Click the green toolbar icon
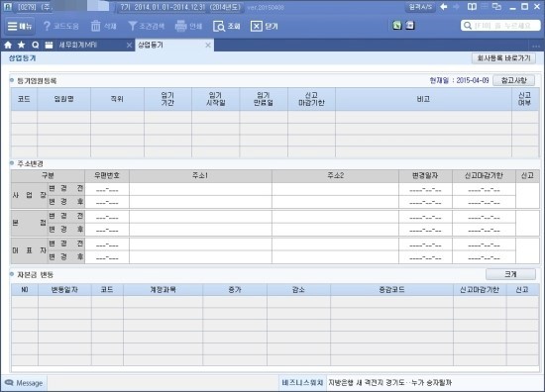Image resolution: width=545 pixels, height=392 pixels. tap(397, 25)
